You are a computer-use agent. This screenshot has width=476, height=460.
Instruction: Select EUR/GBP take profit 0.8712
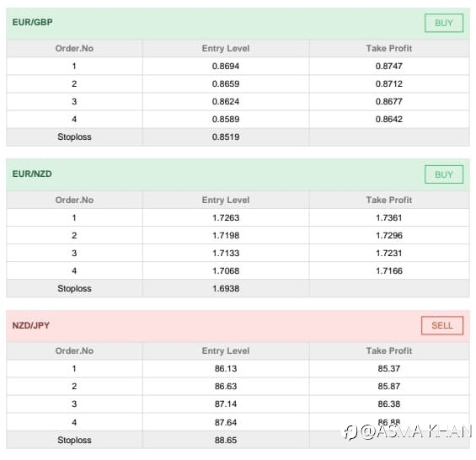tap(389, 83)
